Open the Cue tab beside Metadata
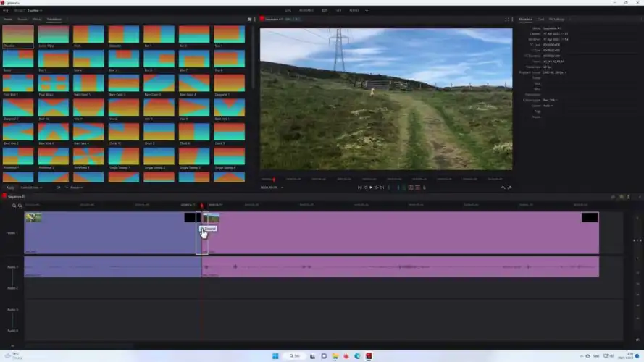644x362 pixels. (541, 20)
